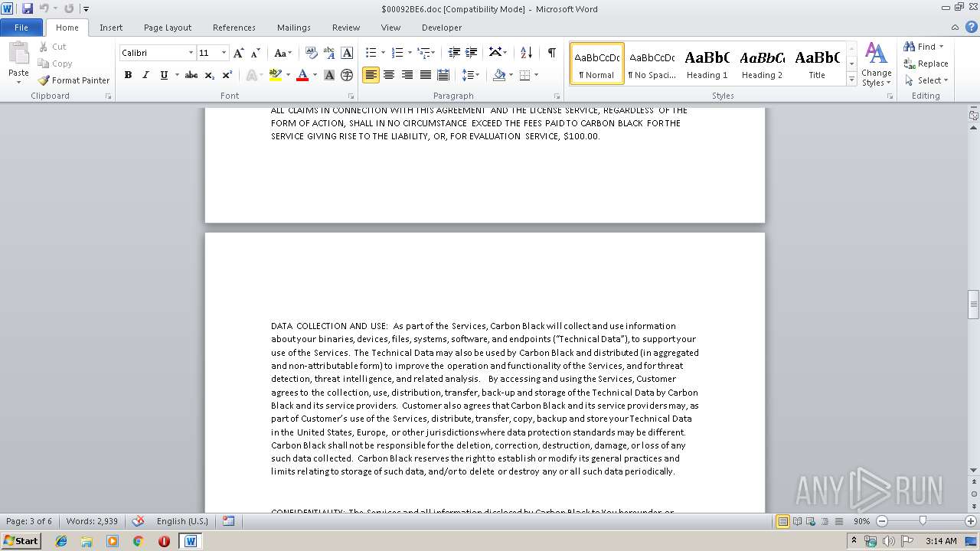Sort the selected text
Image resolution: width=980 pixels, height=551 pixels.
pyautogui.click(x=526, y=53)
